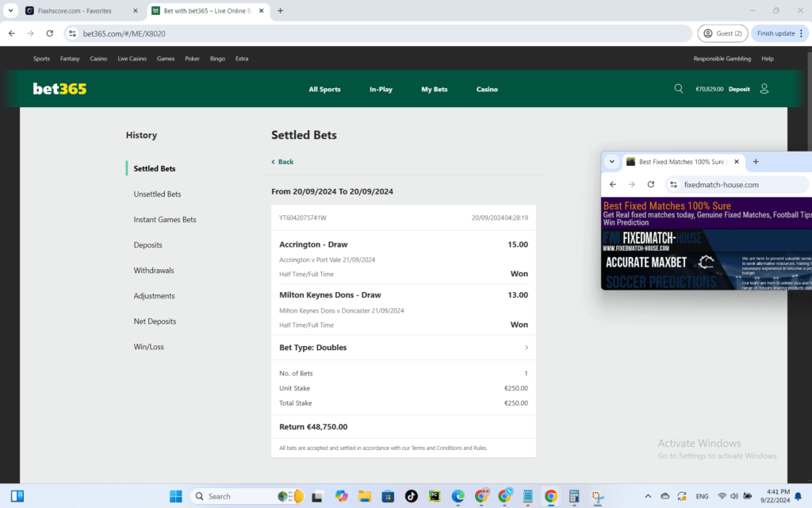Click the site info icon in the address bar
Image resolution: width=812 pixels, height=508 pixels.
[72, 33]
